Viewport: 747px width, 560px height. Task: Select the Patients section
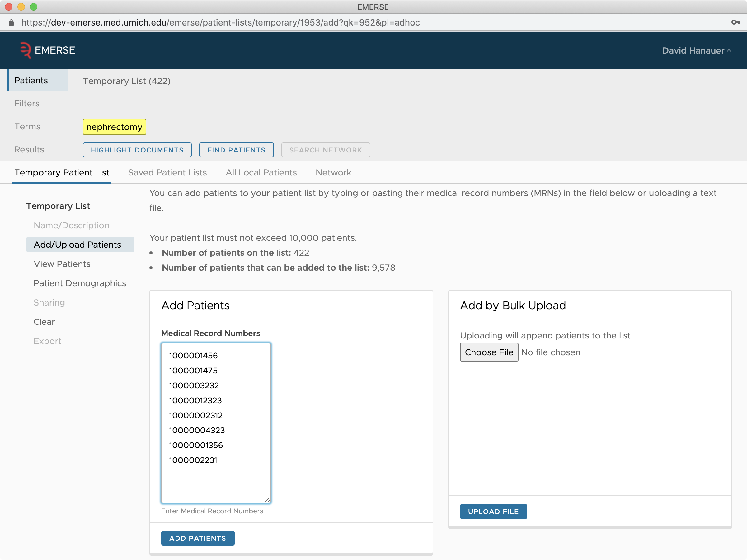(x=37, y=80)
